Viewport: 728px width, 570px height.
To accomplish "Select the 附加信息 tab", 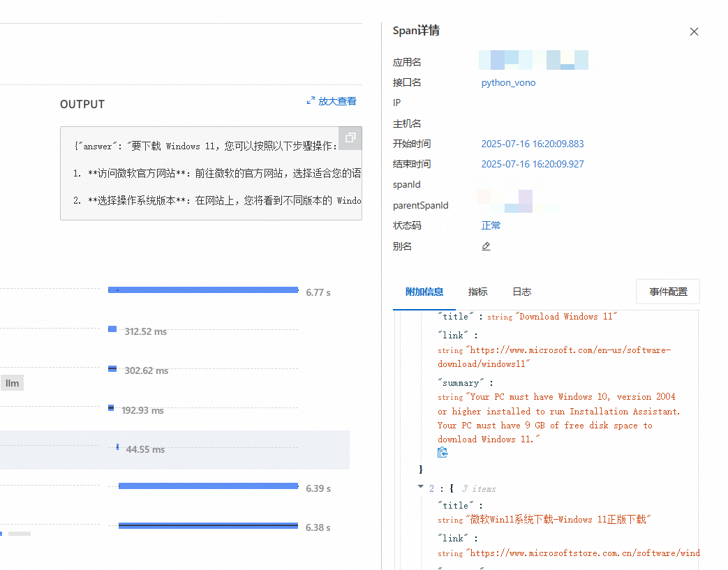I will pyautogui.click(x=424, y=292).
